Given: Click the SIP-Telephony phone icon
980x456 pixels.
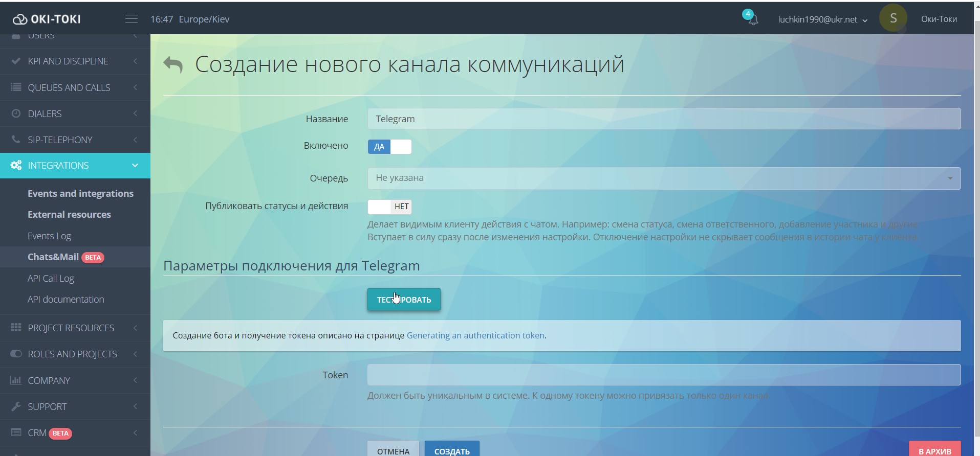Looking at the screenshot, I should pyautogui.click(x=16, y=140).
